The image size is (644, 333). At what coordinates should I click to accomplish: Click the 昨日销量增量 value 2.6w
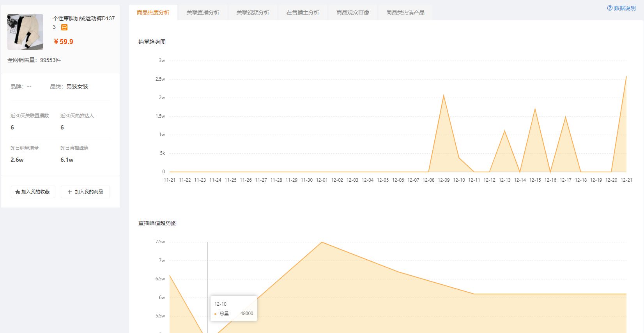click(x=17, y=160)
